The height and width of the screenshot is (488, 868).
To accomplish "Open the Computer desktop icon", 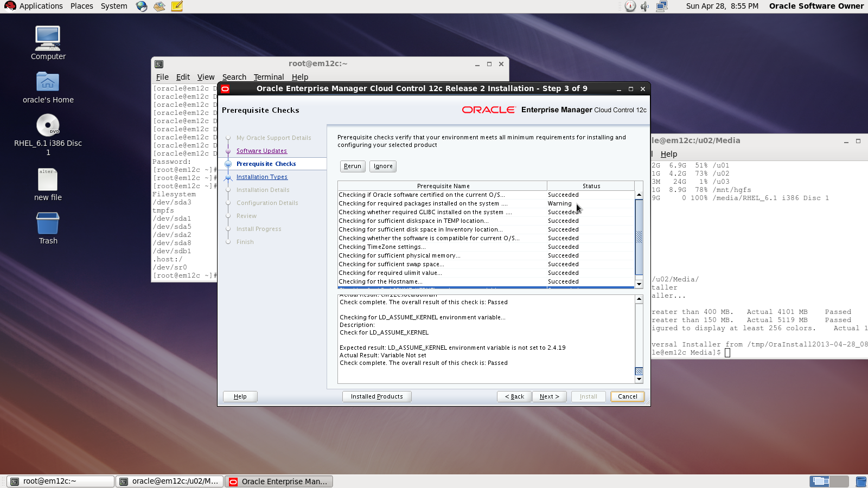I will (x=48, y=39).
